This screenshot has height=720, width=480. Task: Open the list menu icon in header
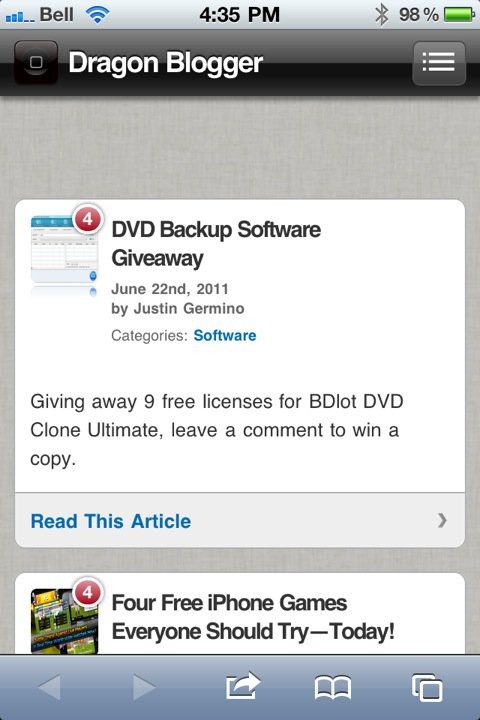tap(439, 63)
